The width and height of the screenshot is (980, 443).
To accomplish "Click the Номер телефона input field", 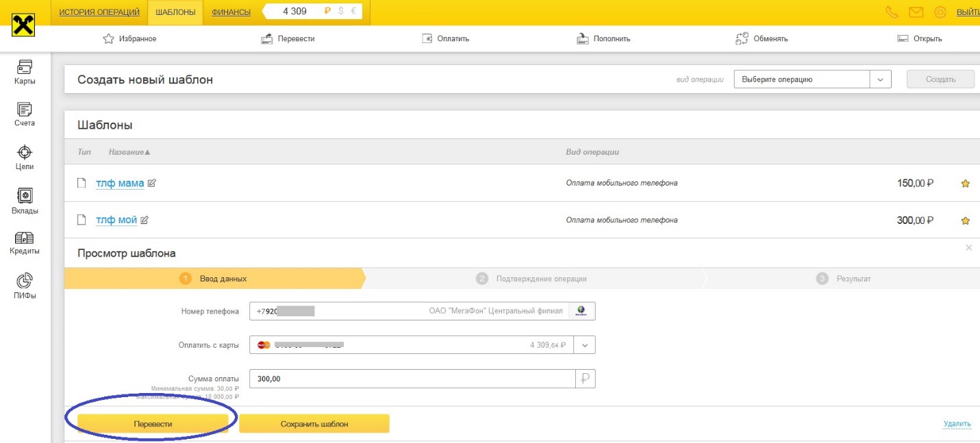I will tap(423, 311).
